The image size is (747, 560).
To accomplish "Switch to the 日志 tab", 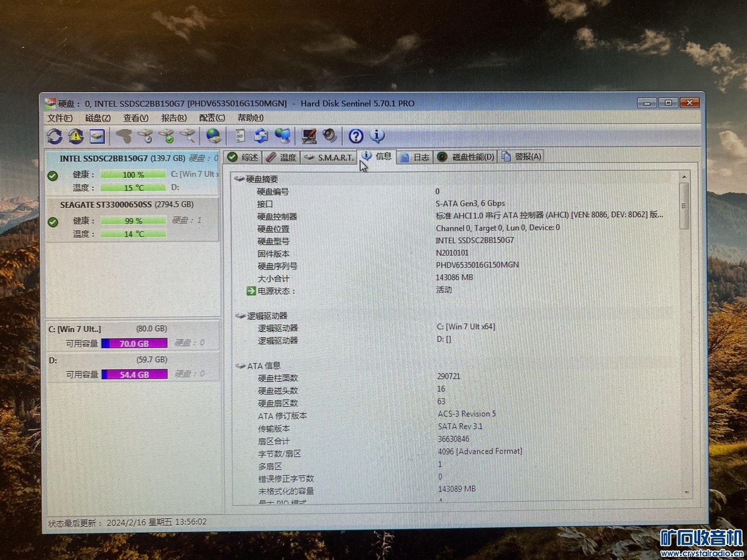I will [415, 157].
